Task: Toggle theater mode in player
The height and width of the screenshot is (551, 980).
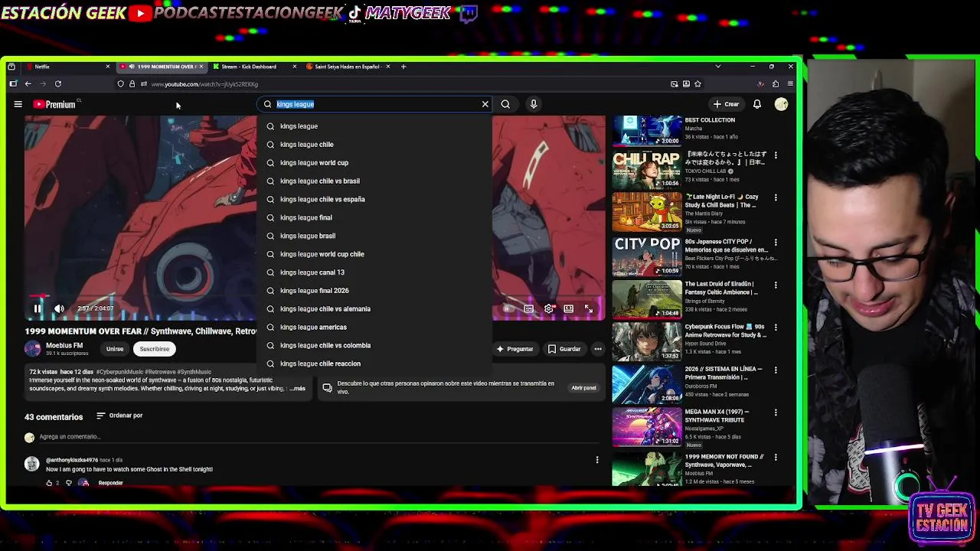Action: click(568, 308)
